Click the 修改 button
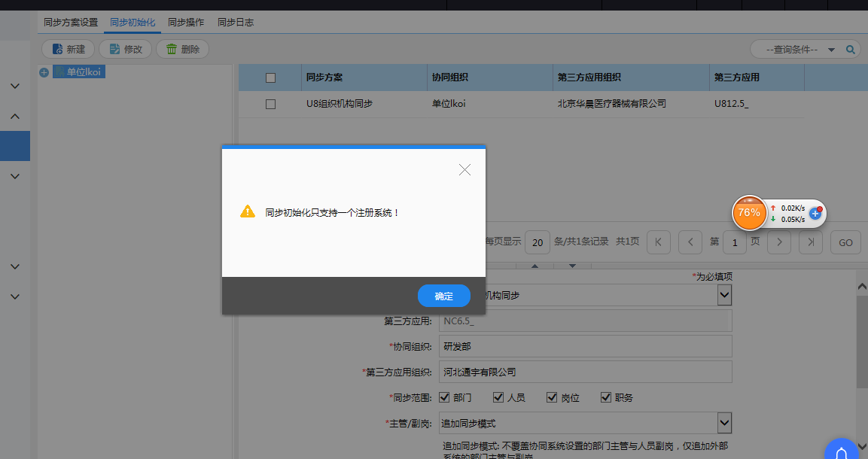The image size is (868, 459). (125, 49)
